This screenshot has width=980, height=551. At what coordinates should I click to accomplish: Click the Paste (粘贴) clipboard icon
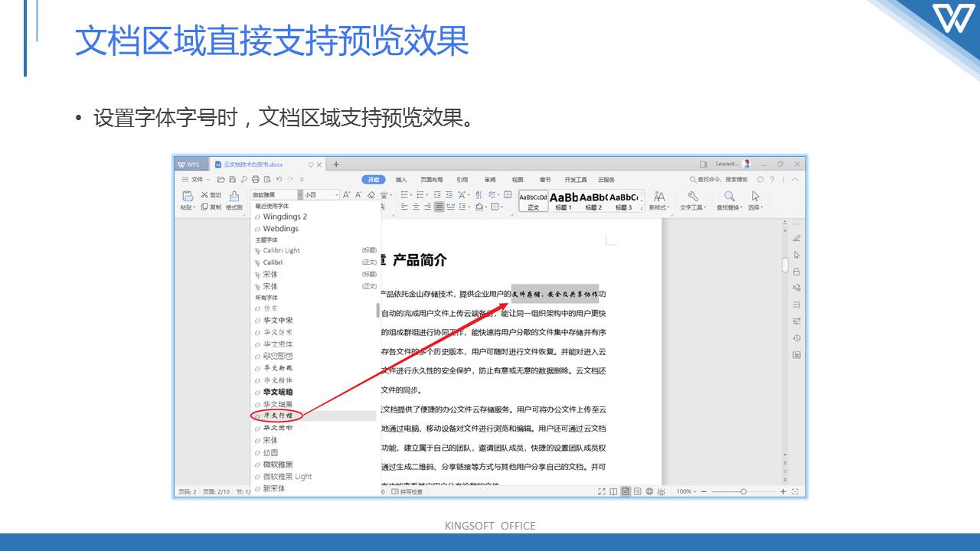[188, 197]
